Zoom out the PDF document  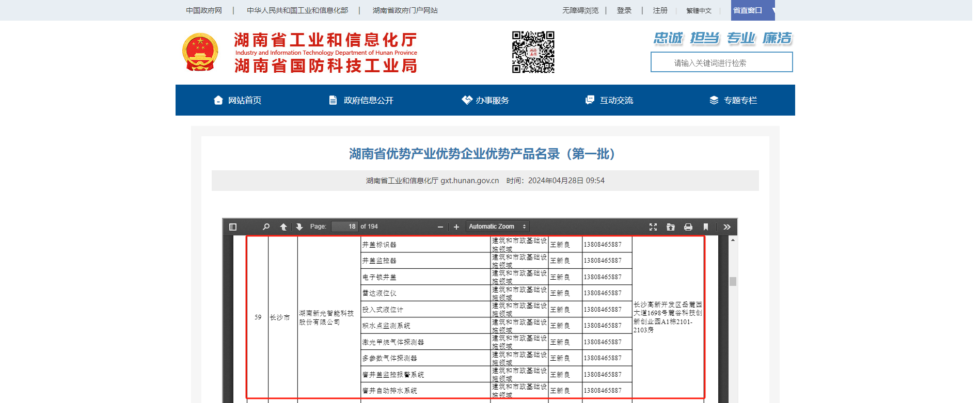pyautogui.click(x=440, y=227)
